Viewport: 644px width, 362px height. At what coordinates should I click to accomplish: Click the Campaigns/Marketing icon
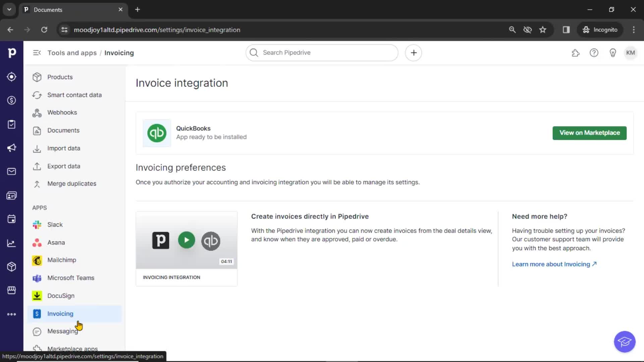tap(12, 147)
